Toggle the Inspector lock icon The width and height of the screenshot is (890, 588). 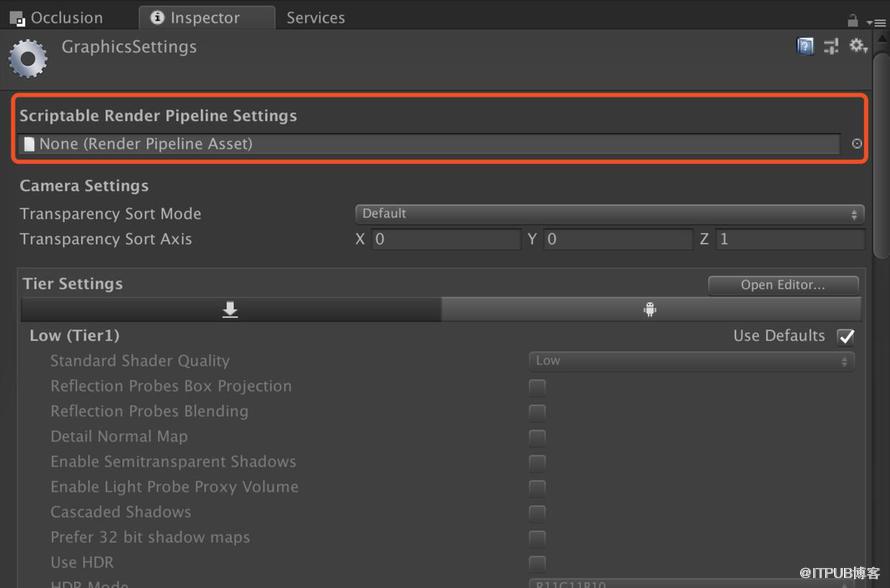point(853,20)
